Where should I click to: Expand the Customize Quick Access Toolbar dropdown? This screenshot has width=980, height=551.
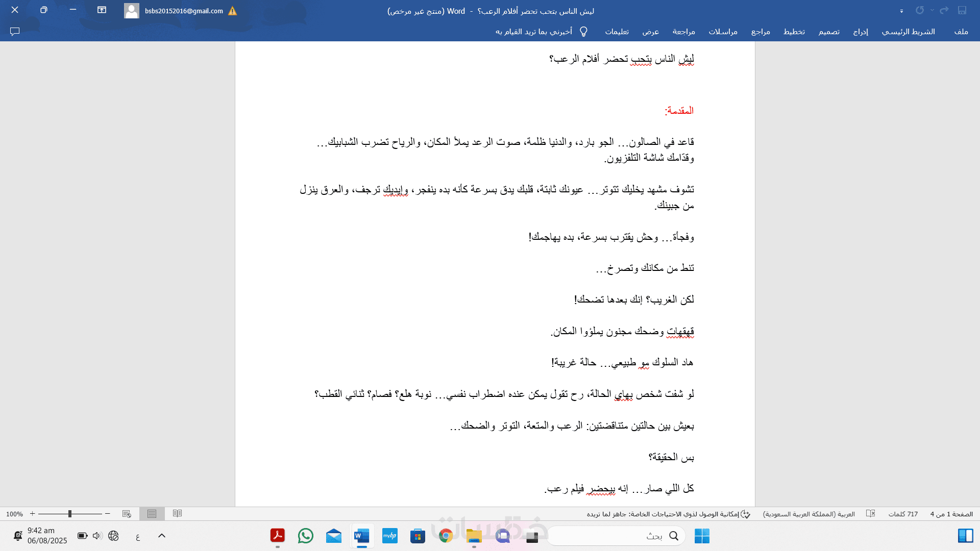(901, 11)
